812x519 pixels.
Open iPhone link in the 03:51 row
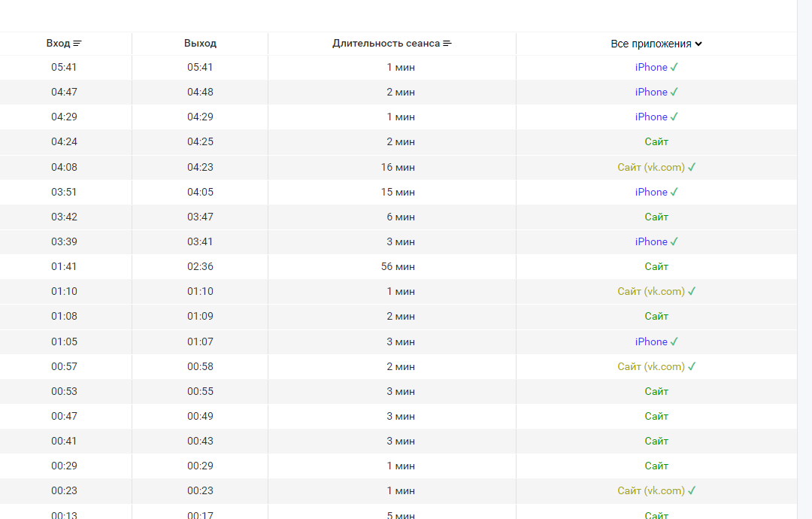(651, 192)
